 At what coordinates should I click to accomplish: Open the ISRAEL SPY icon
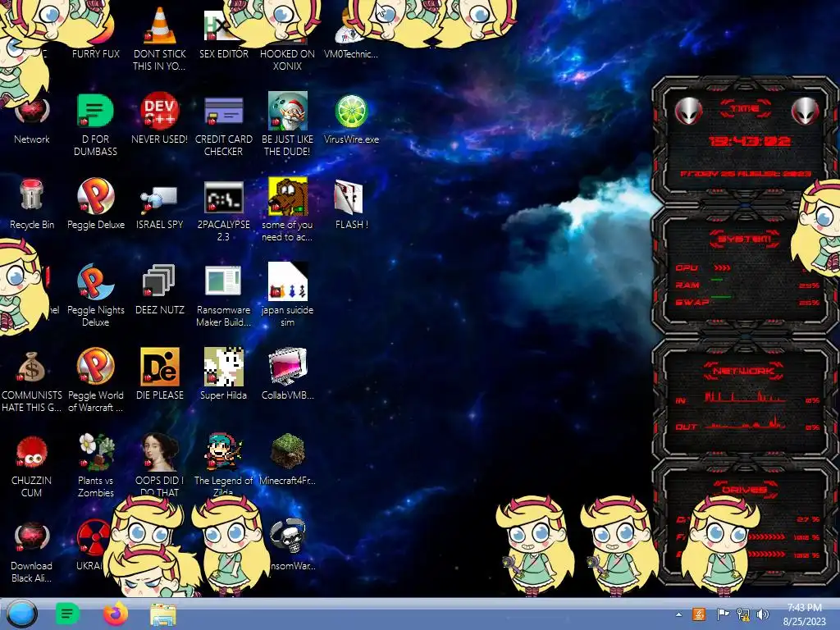pos(160,206)
